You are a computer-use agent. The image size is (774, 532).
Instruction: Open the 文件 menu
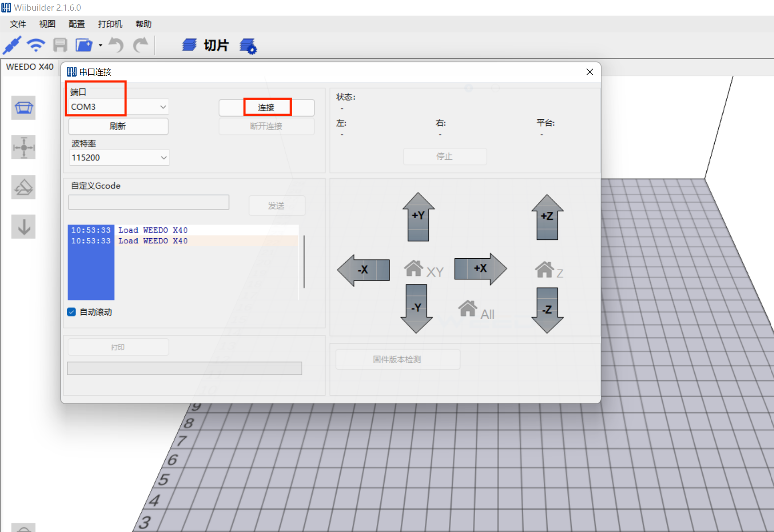click(x=18, y=24)
